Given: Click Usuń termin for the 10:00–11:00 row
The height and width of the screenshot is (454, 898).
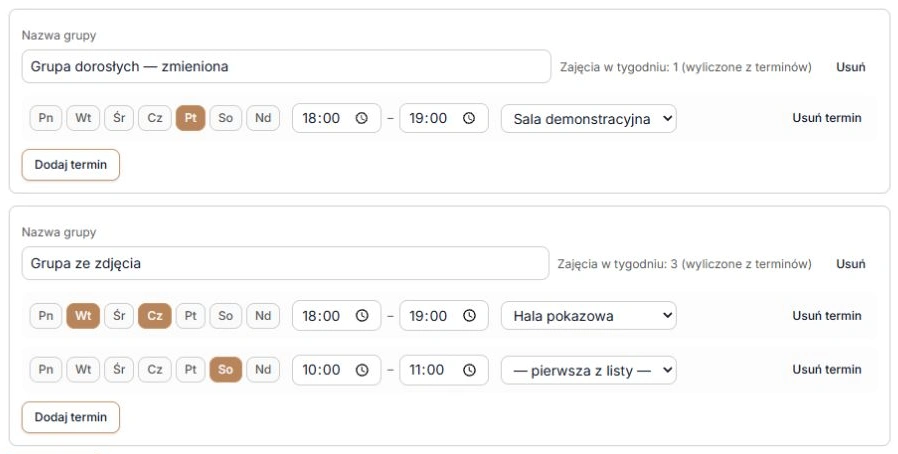Looking at the screenshot, I should pos(826,369).
